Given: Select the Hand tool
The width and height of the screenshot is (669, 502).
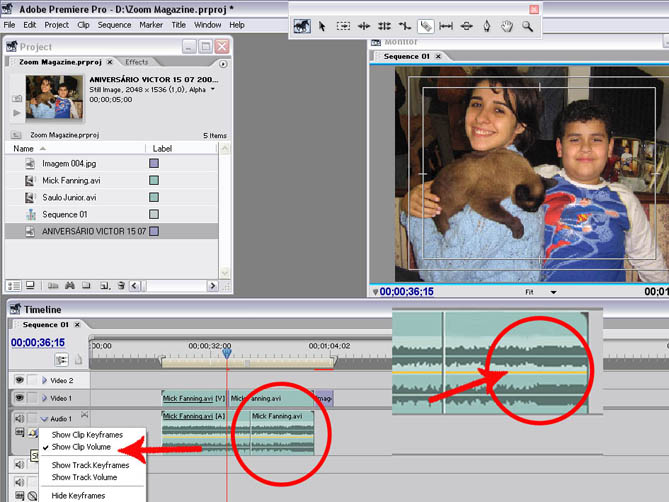Looking at the screenshot, I should 507,26.
